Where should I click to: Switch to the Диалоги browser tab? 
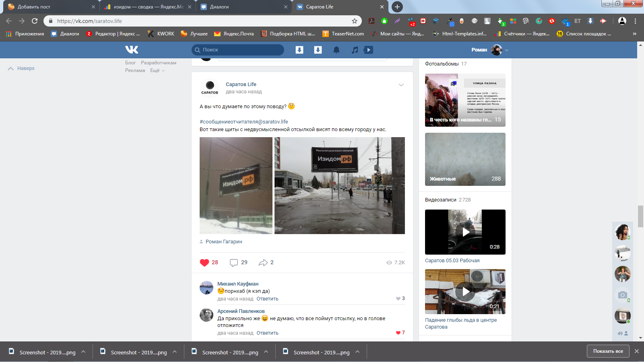pos(243,7)
